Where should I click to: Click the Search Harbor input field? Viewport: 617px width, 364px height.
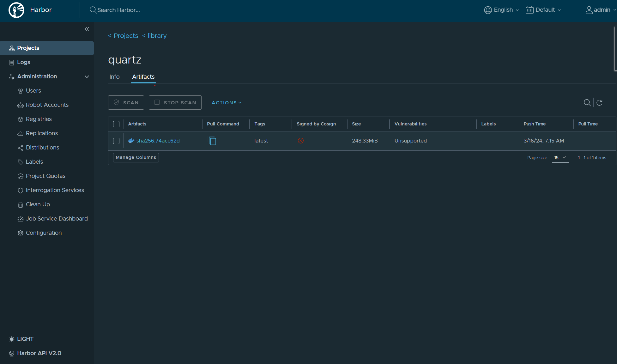point(119,10)
